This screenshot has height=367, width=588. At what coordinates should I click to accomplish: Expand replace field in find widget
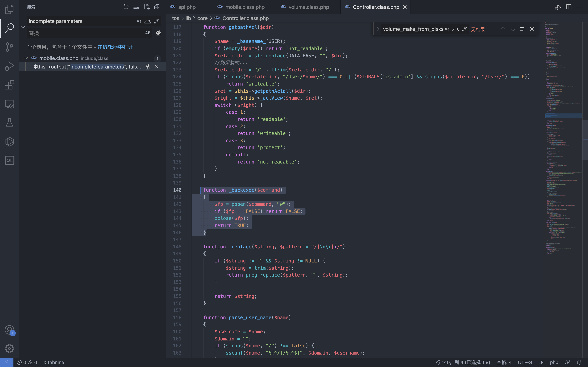click(x=378, y=29)
